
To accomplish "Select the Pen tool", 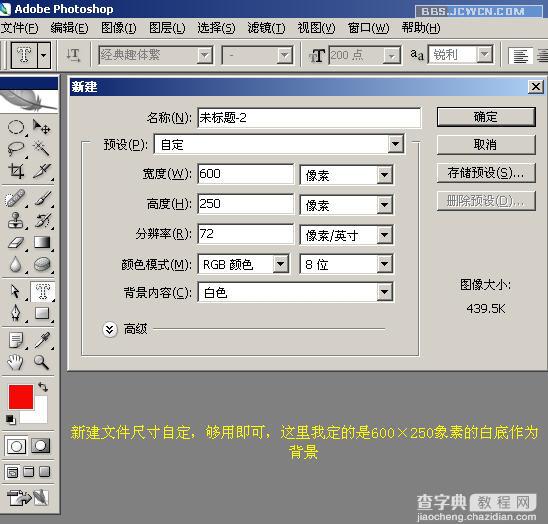I will coord(16,313).
